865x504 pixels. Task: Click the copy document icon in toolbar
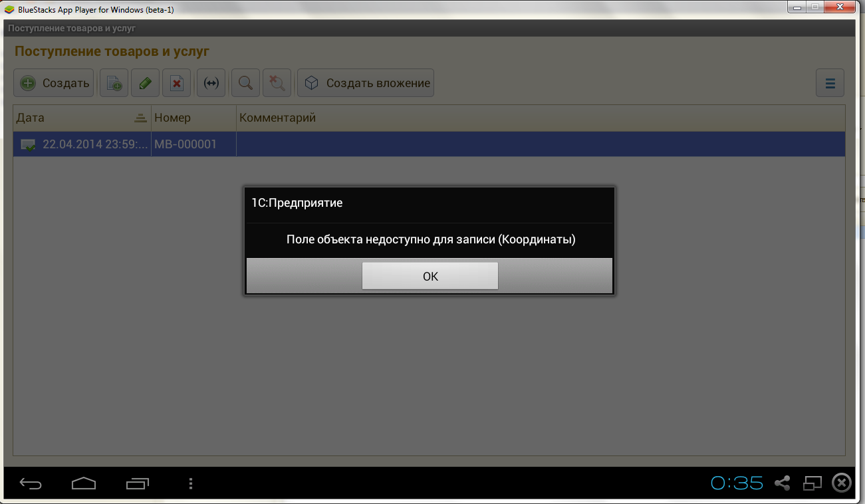(x=114, y=83)
